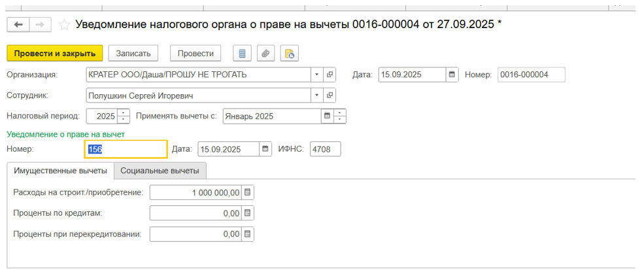Open the Организация record with open-form icon
This screenshot has height=270, width=644.
(x=330, y=75)
